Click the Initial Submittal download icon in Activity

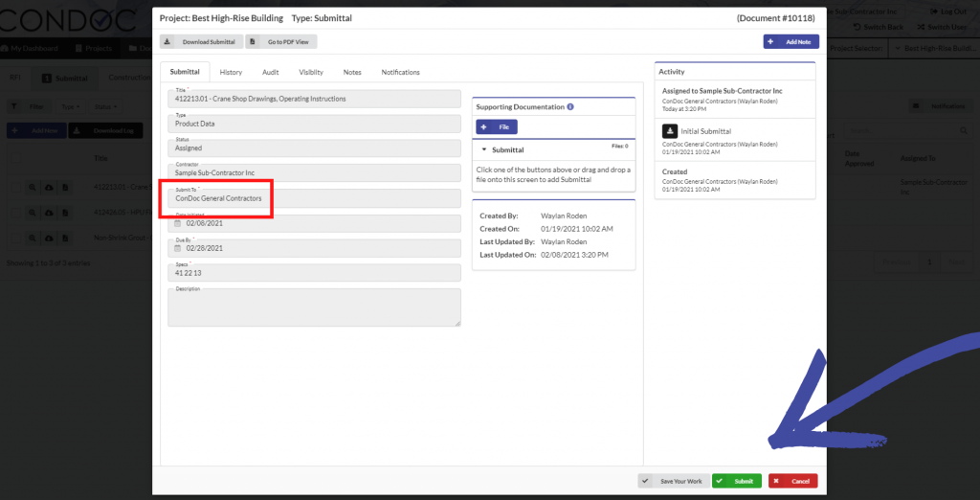point(669,131)
